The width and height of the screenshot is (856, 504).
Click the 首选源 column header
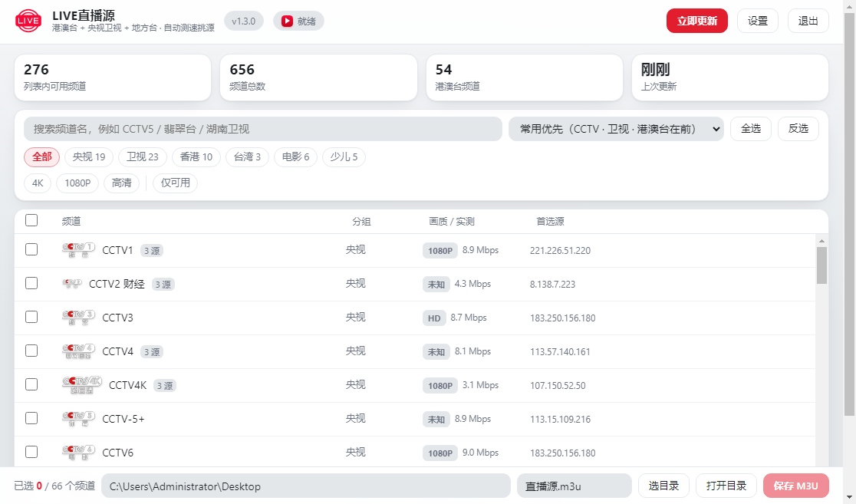[x=550, y=221]
